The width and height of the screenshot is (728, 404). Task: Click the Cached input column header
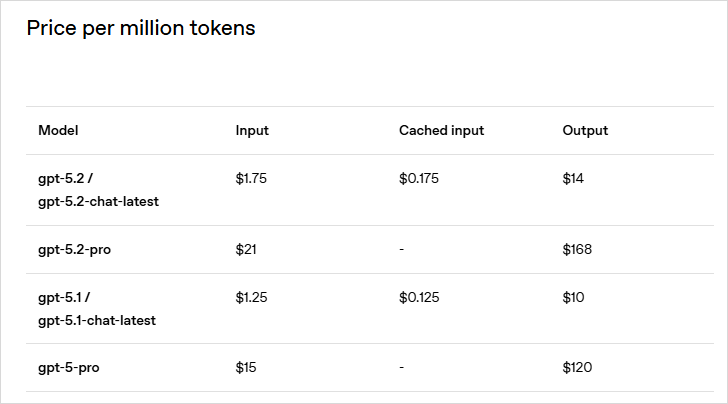tap(441, 131)
